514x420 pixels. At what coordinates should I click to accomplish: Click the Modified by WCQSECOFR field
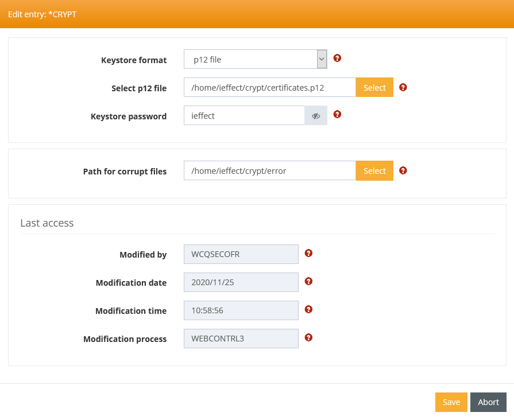241,254
